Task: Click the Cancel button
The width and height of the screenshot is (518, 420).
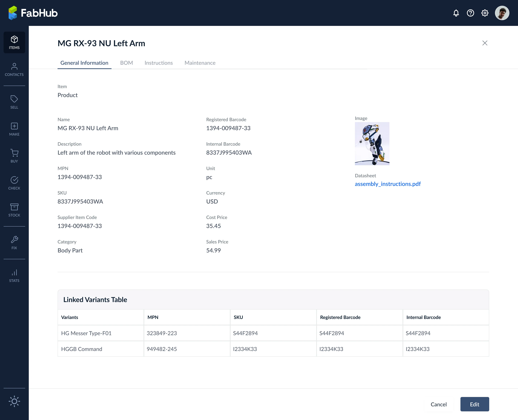Action: tap(439, 404)
